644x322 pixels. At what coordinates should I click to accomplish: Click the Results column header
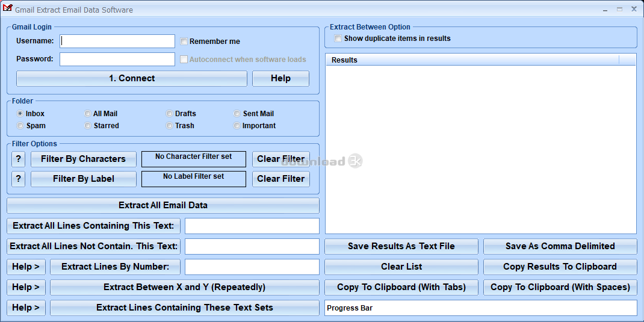tap(472, 60)
